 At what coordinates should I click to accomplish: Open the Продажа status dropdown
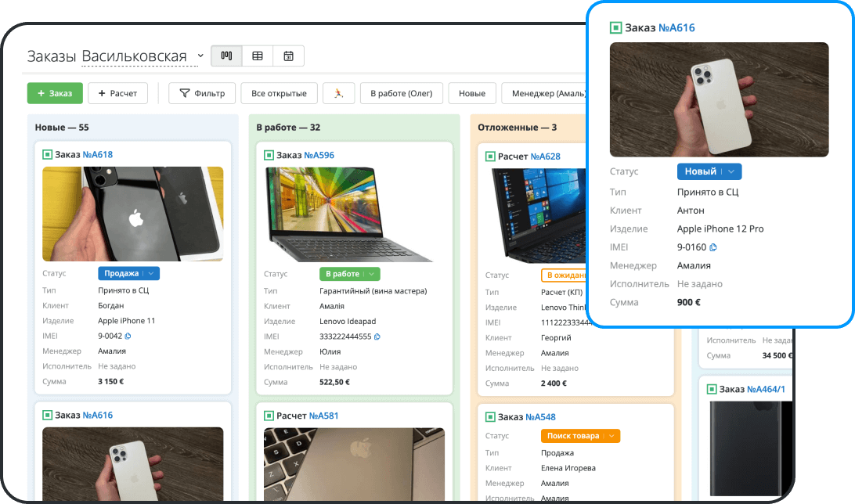128,274
